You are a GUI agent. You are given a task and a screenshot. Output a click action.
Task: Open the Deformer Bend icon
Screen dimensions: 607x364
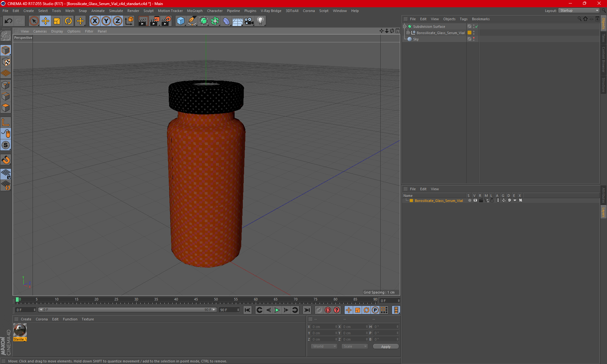[226, 21]
